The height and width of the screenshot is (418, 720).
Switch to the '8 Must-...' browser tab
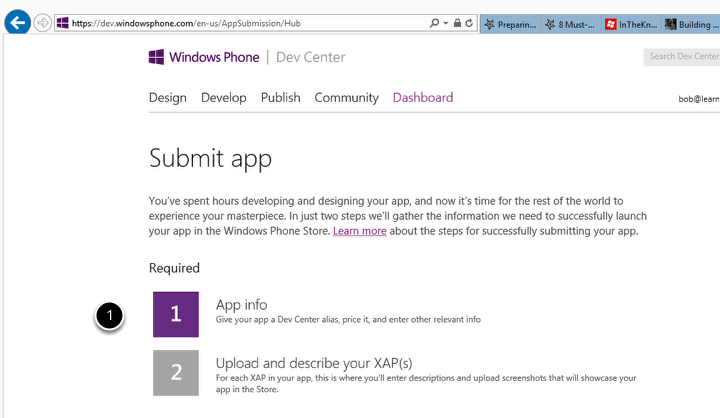pyautogui.click(x=570, y=24)
